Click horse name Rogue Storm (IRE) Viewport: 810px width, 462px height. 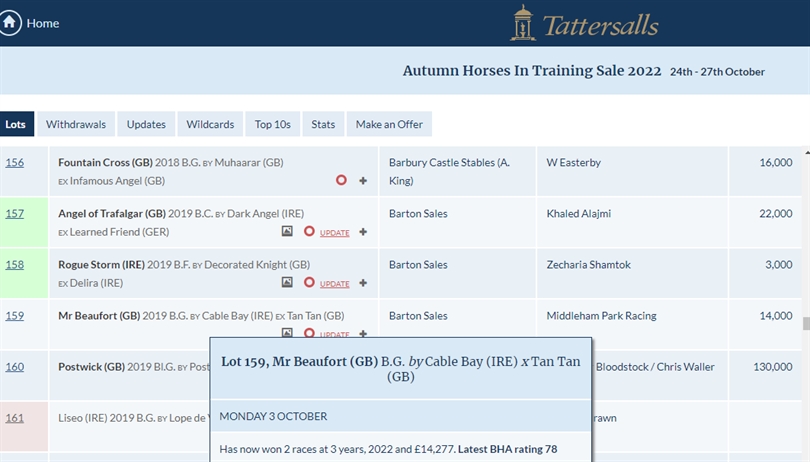point(101,265)
